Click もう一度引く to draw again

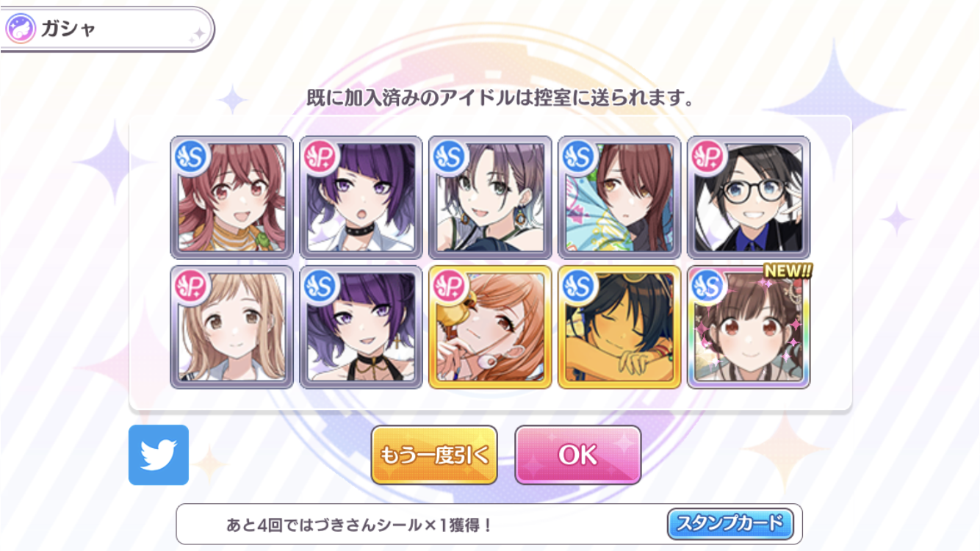(x=434, y=455)
